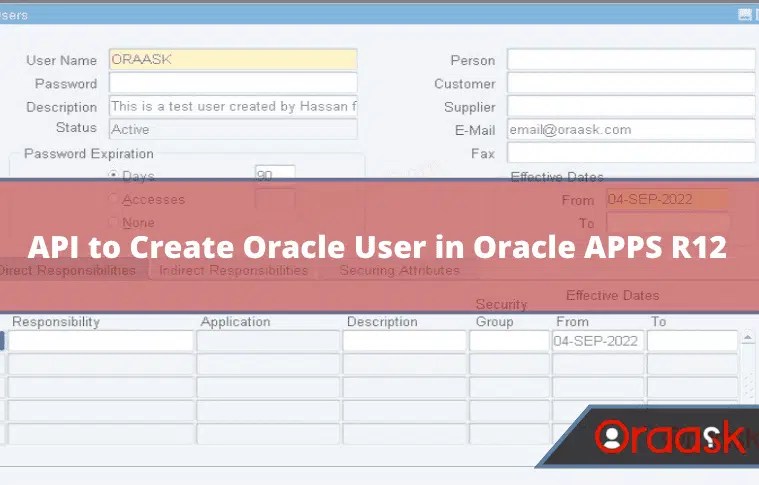Click the User Name label text
Image resolution: width=759 pixels, height=485 pixels.
tap(61, 61)
